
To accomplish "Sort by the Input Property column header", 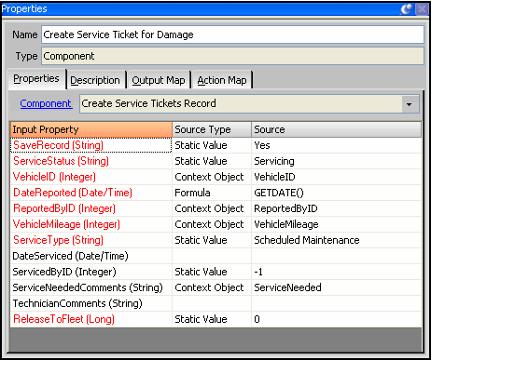I will (91, 130).
